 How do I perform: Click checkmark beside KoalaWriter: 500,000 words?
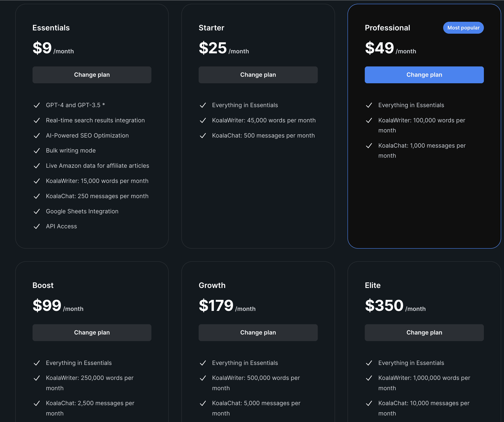point(203,378)
